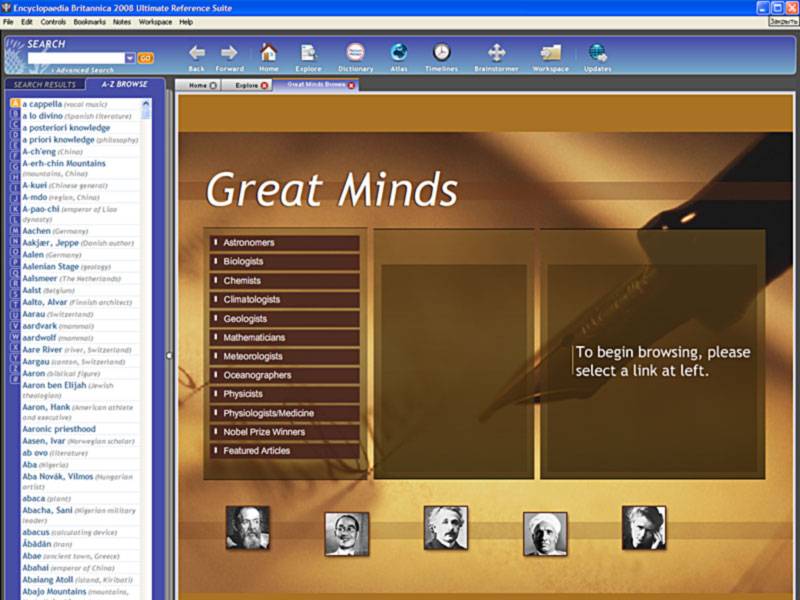Go forward with the Forward arrow icon
The height and width of the screenshot is (600, 800).
229,53
